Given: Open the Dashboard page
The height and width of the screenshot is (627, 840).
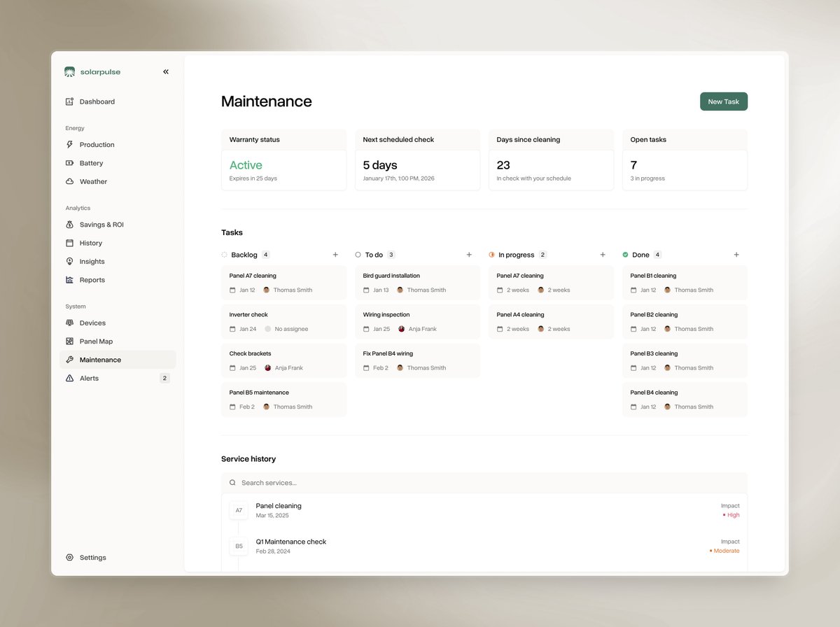Looking at the screenshot, I should point(118,101).
